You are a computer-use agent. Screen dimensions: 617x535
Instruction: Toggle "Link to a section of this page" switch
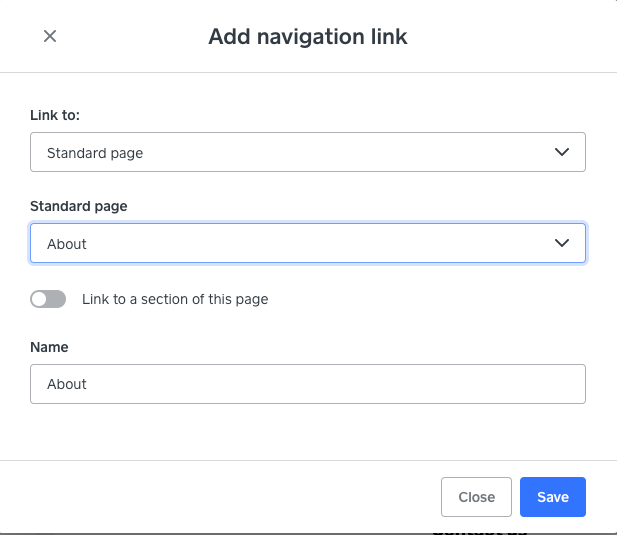[x=48, y=298]
